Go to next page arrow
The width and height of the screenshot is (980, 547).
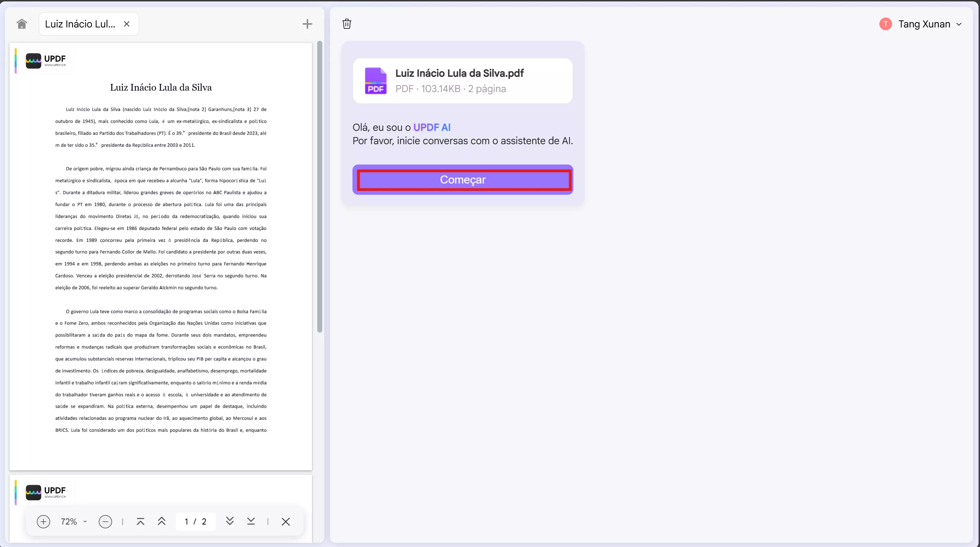click(x=230, y=522)
